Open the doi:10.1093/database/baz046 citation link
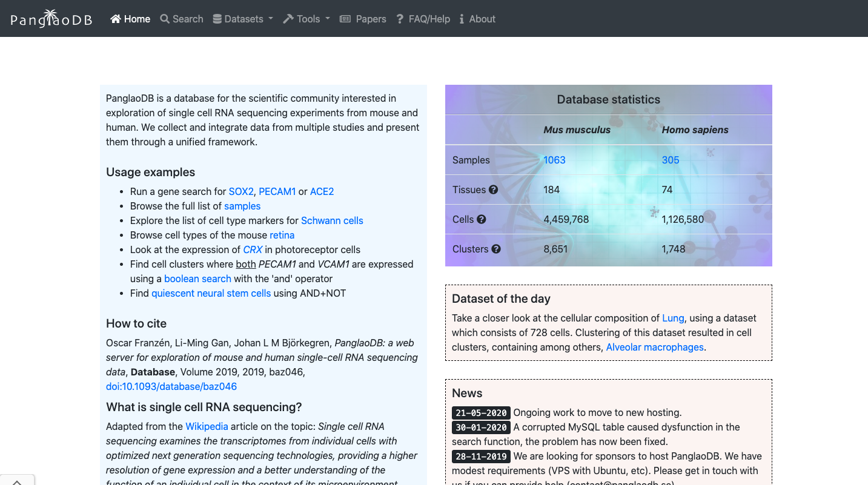Image resolution: width=868 pixels, height=485 pixels. [x=171, y=386]
